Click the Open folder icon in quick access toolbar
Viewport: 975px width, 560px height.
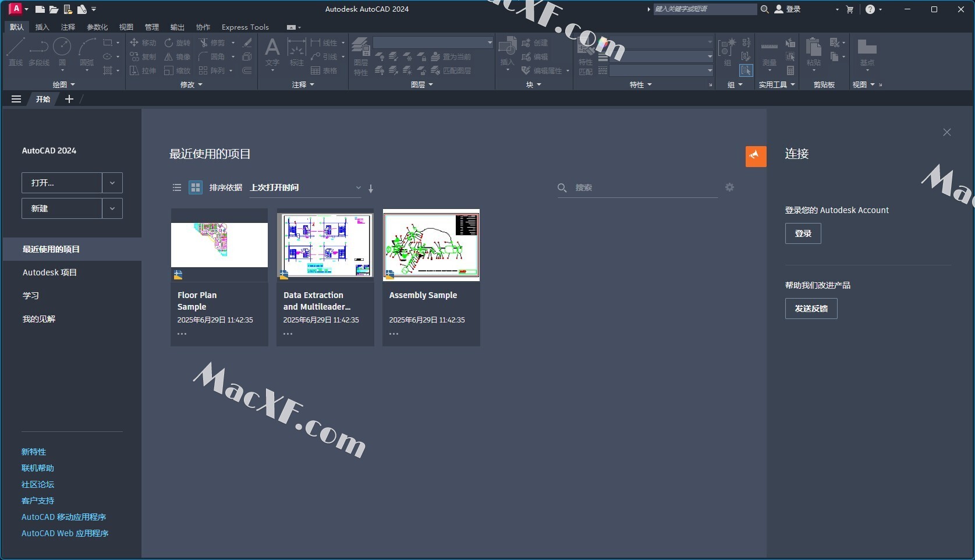54,9
